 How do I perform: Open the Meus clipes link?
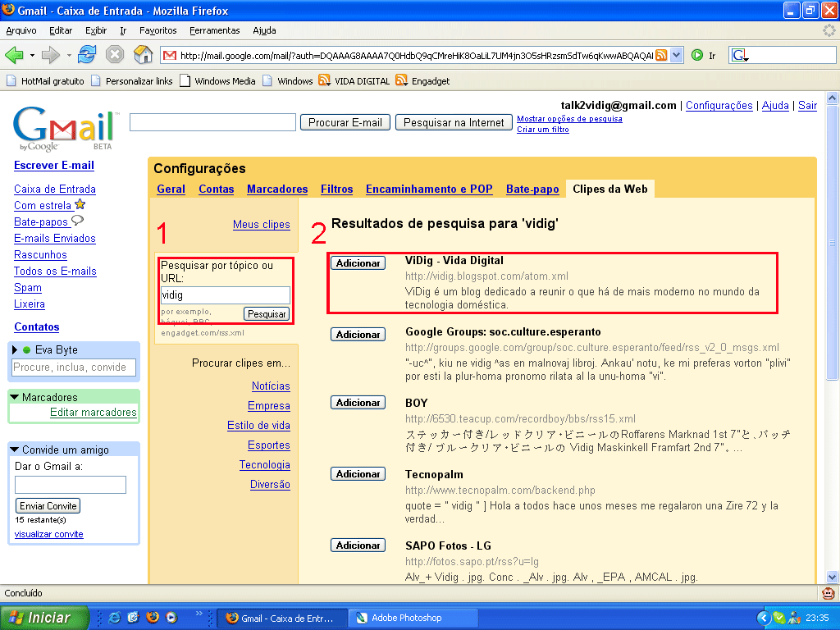[x=262, y=225]
